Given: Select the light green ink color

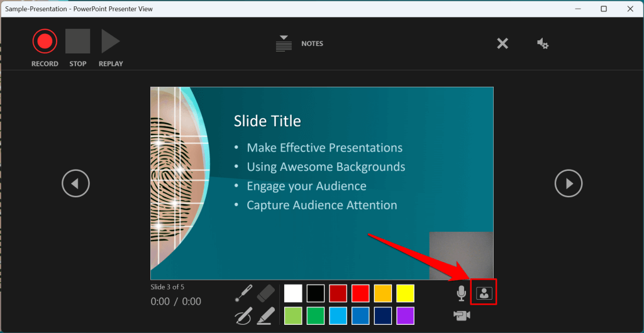Looking at the screenshot, I should pyautogui.click(x=293, y=315).
